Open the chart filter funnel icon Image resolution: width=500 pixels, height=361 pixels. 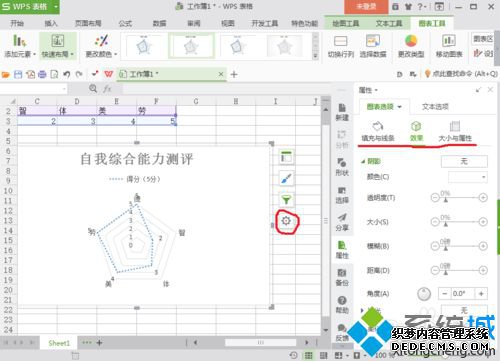pyautogui.click(x=286, y=199)
